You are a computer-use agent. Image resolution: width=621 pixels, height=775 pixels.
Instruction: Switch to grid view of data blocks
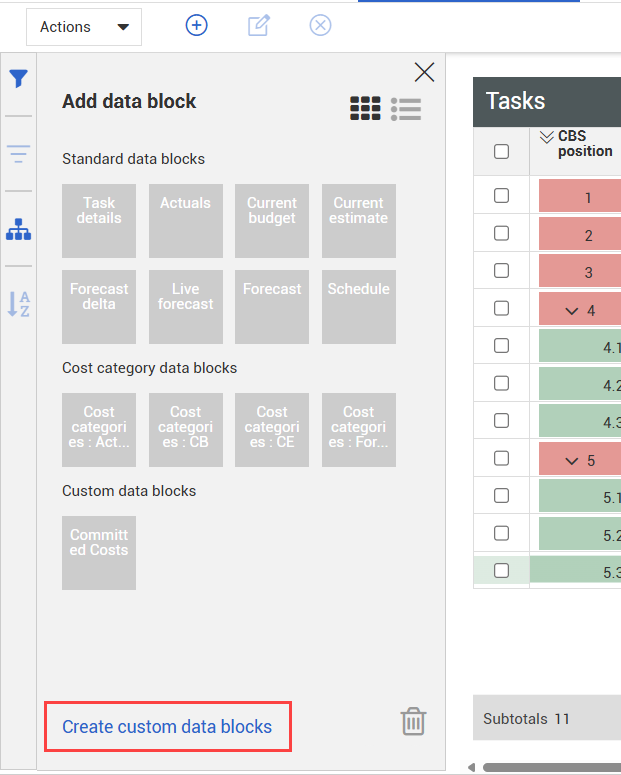coord(365,108)
